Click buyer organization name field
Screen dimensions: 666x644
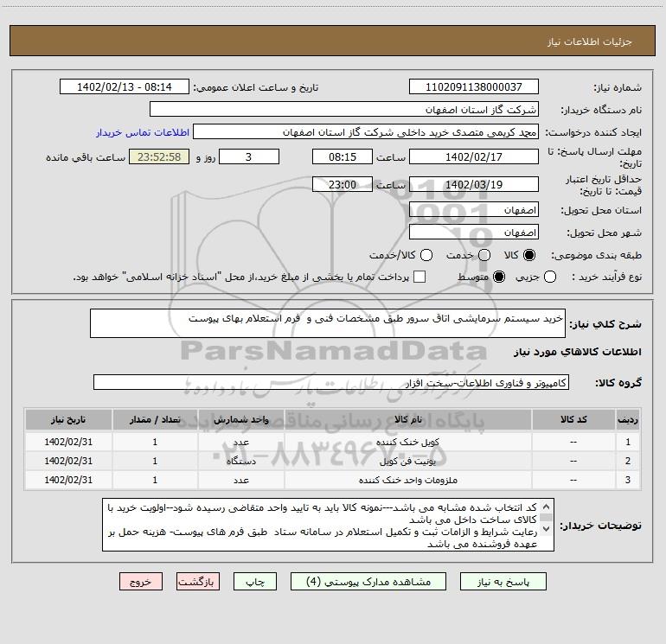coord(344,110)
